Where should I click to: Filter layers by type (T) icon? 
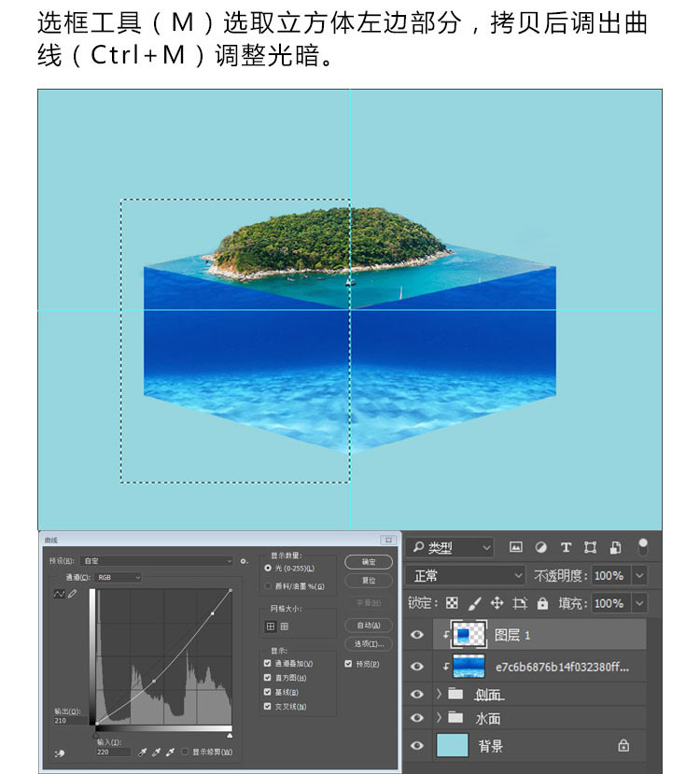tap(566, 547)
